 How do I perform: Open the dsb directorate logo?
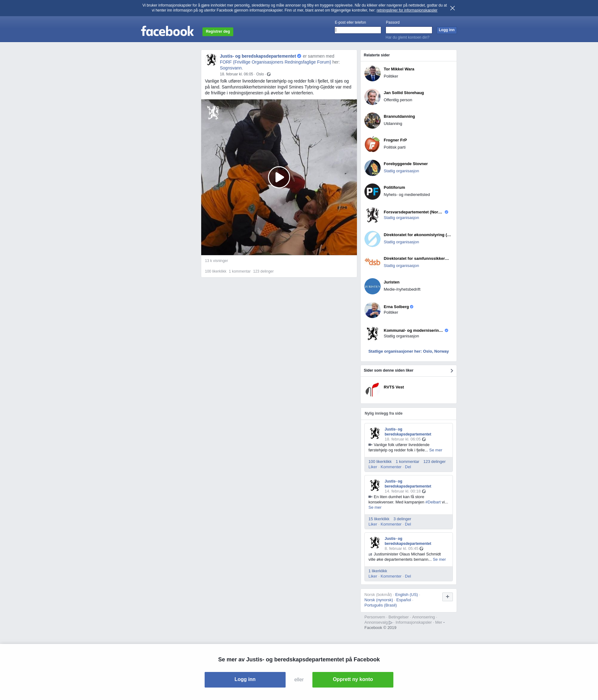click(x=372, y=263)
